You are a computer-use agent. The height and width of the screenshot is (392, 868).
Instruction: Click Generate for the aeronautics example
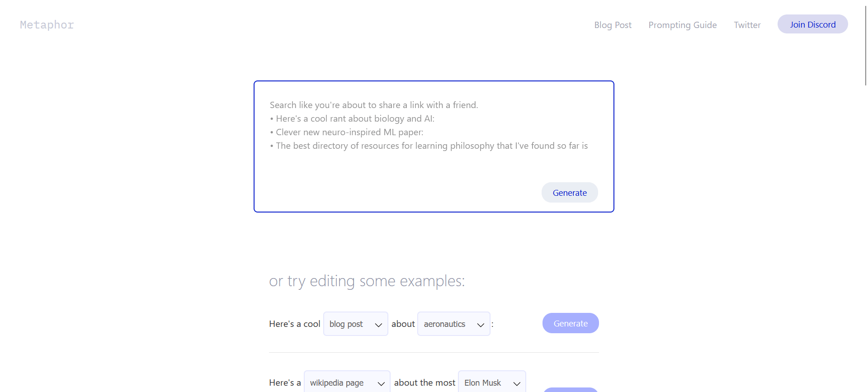[571, 323]
